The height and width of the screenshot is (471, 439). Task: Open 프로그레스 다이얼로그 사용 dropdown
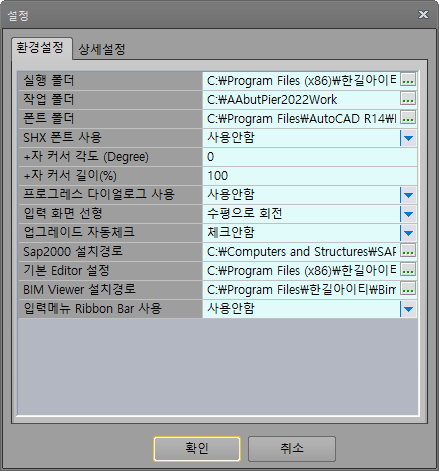pos(408,195)
